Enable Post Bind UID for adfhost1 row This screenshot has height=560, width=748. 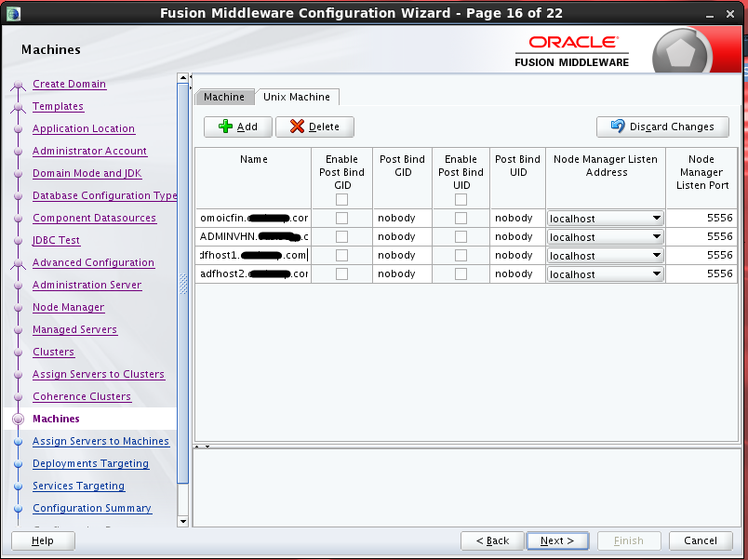461,255
